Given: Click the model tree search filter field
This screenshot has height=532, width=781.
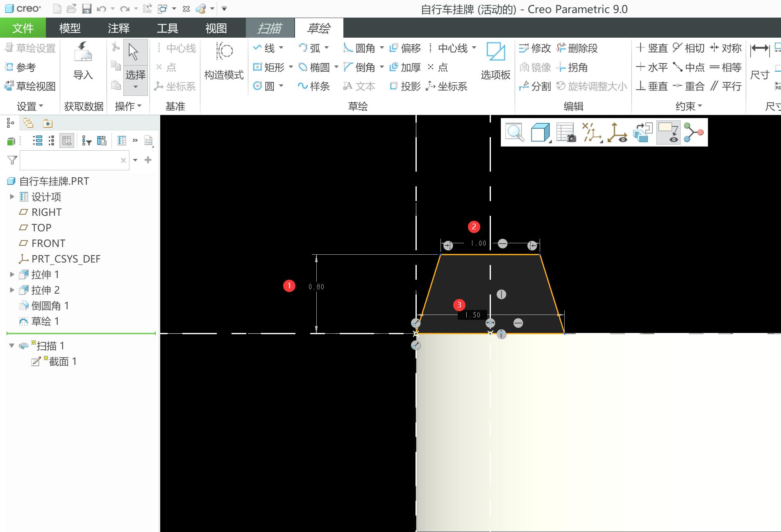Looking at the screenshot, I should 75,160.
